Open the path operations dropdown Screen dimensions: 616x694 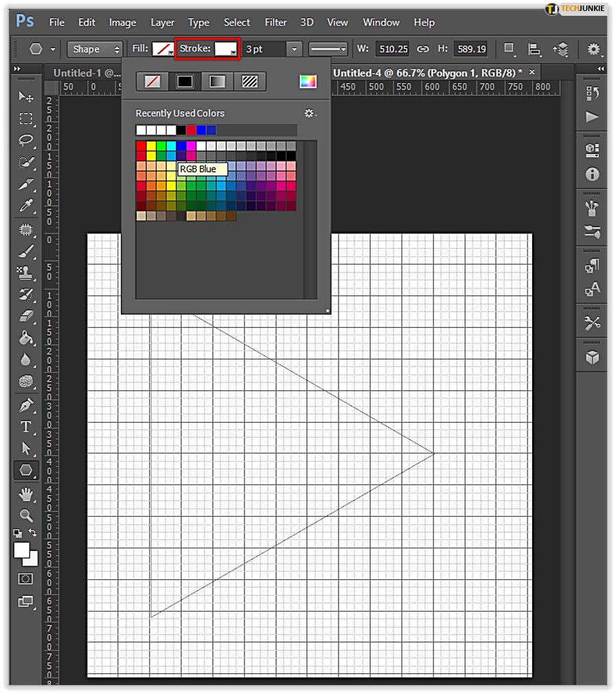click(510, 49)
